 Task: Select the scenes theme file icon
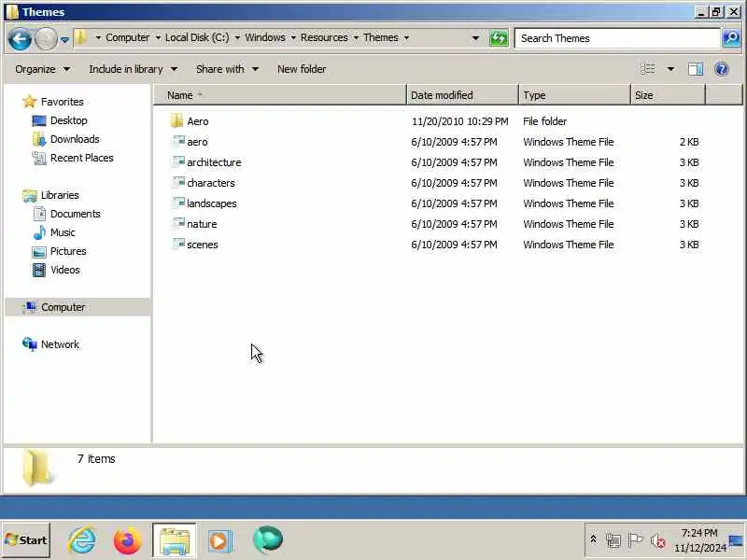click(x=178, y=244)
